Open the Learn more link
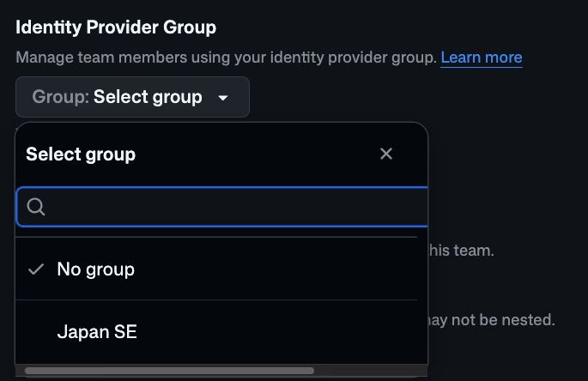The width and height of the screenshot is (588, 381). 482,57
